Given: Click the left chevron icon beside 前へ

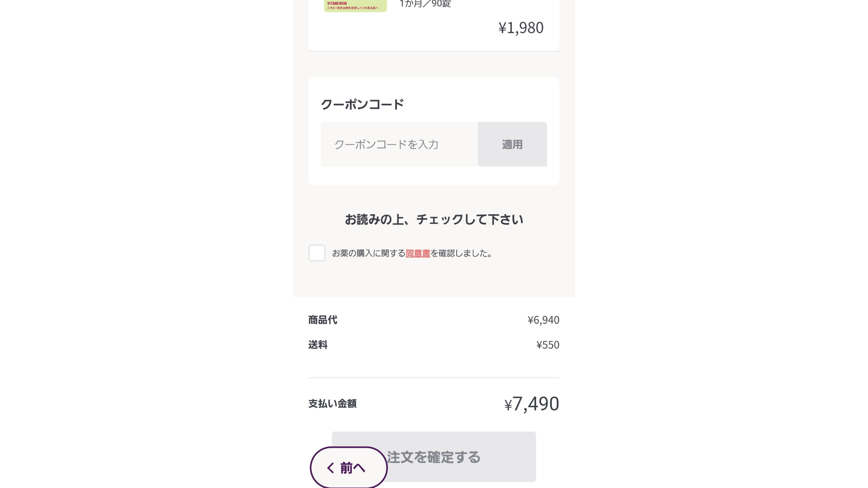Looking at the screenshot, I should coord(331,468).
